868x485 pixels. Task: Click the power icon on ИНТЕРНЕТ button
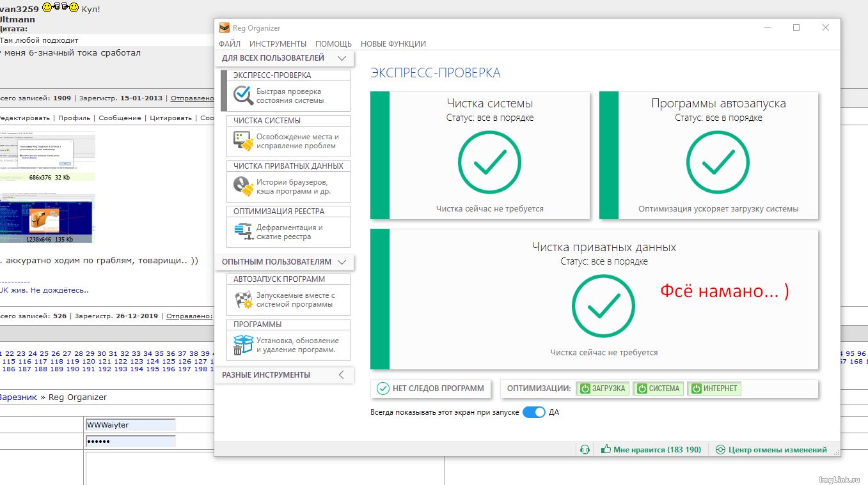[x=695, y=388]
